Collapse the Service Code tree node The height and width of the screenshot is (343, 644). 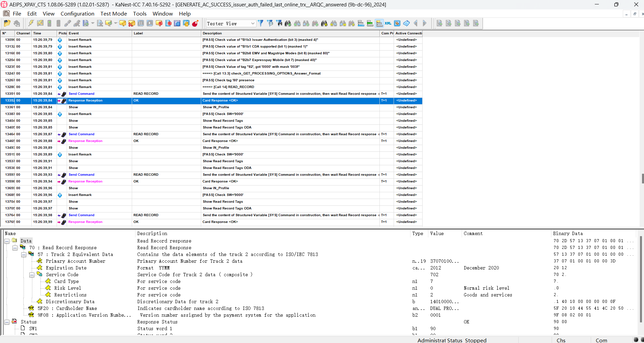pos(32,275)
